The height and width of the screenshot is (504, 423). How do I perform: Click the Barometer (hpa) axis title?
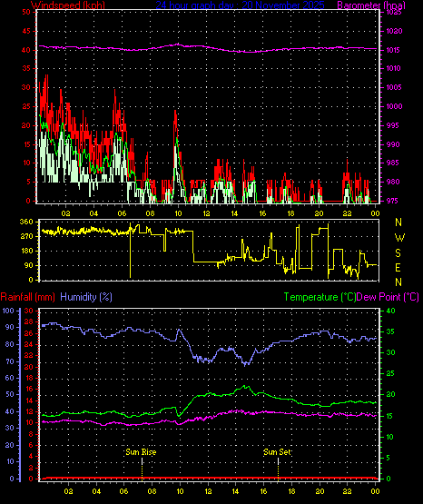pos(371,5)
